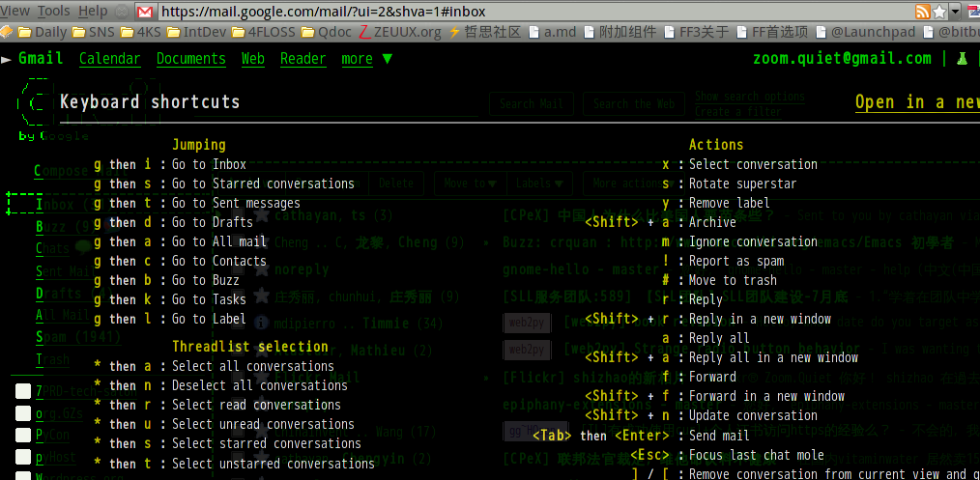The width and height of the screenshot is (980, 480).
Task: Open the FF首选项 bookmark
Action: click(772, 32)
